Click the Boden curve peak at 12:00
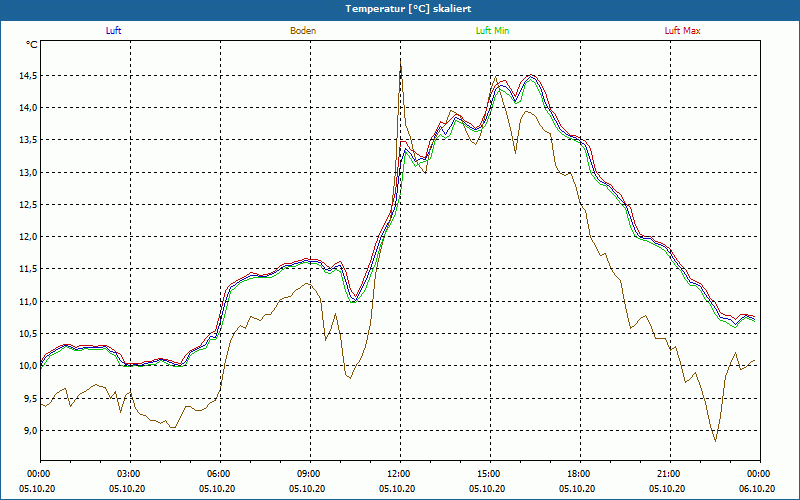The width and height of the screenshot is (800, 500). 401,62
